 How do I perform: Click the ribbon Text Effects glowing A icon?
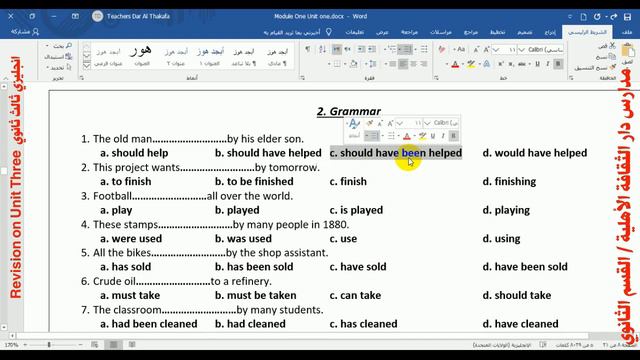[487, 64]
